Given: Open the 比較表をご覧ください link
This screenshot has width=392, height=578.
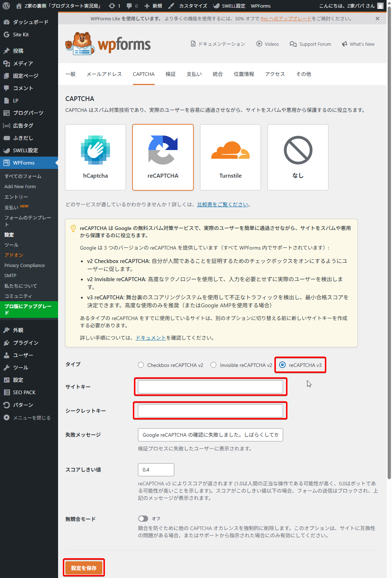Looking at the screenshot, I should 222,205.
